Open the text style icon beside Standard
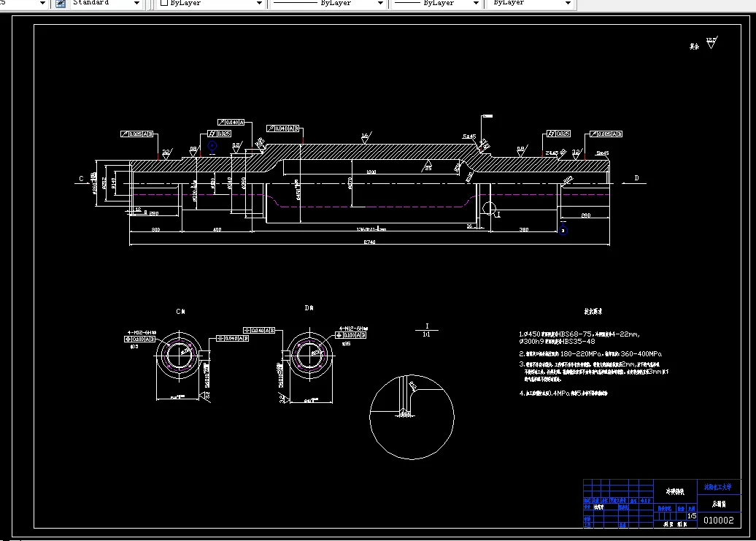756x541 pixels. pos(61,4)
